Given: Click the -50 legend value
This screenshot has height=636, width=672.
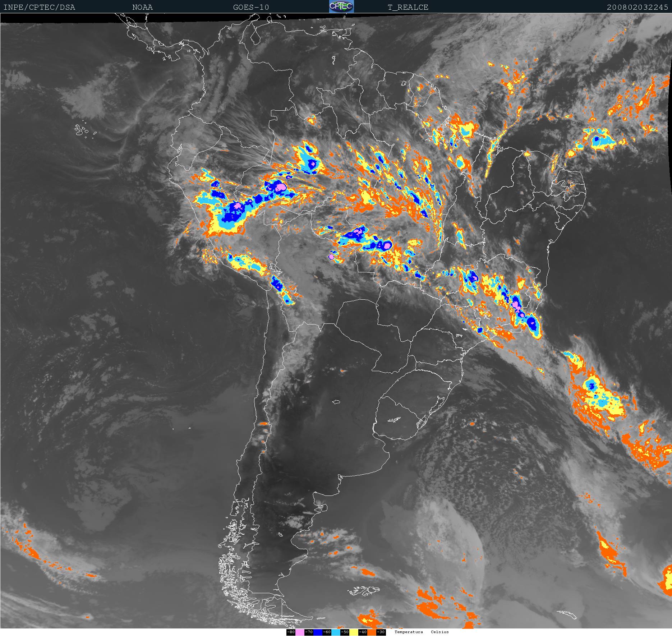Looking at the screenshot, I should pos(345,632).
